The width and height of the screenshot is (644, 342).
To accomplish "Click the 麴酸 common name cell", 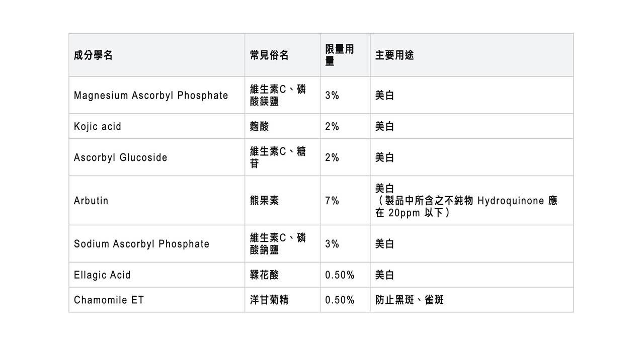I will coord(260,127).
